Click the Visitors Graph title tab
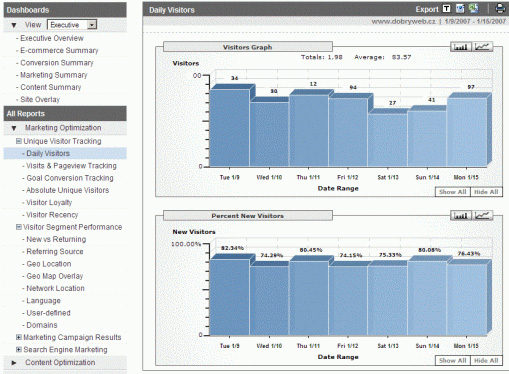 pyautogui.click(x=248, y=47)
